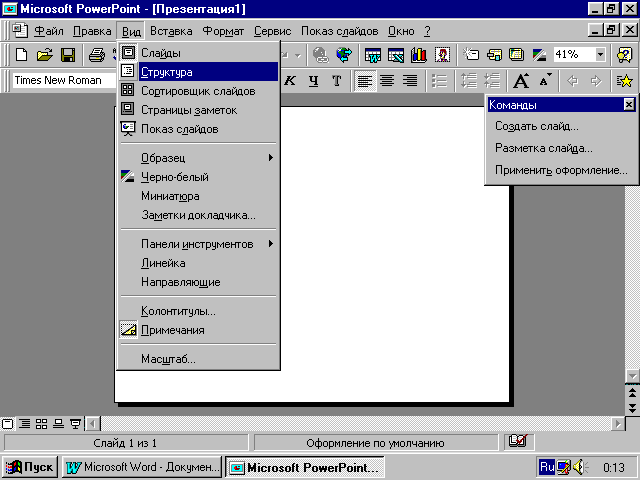Demote text with the right arrow icon

596,81
